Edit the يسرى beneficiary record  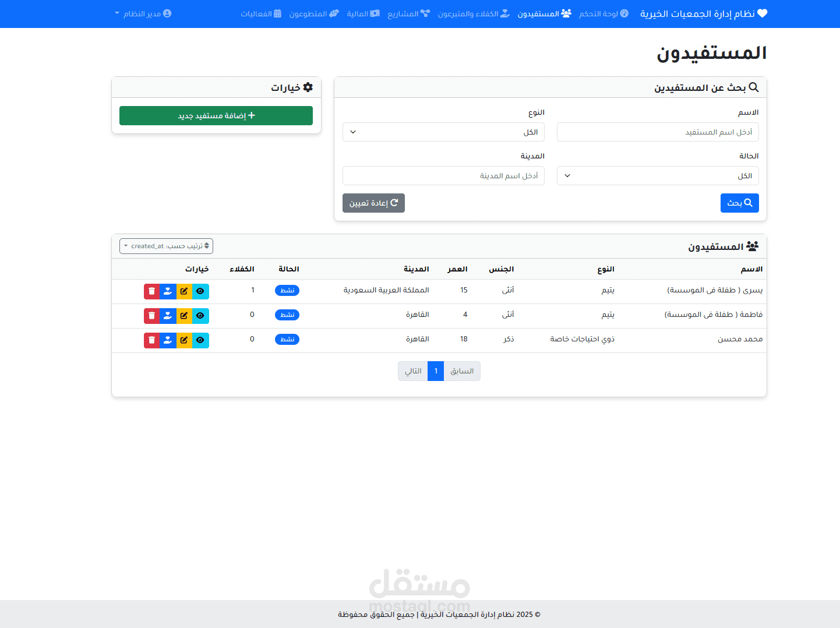184,291
